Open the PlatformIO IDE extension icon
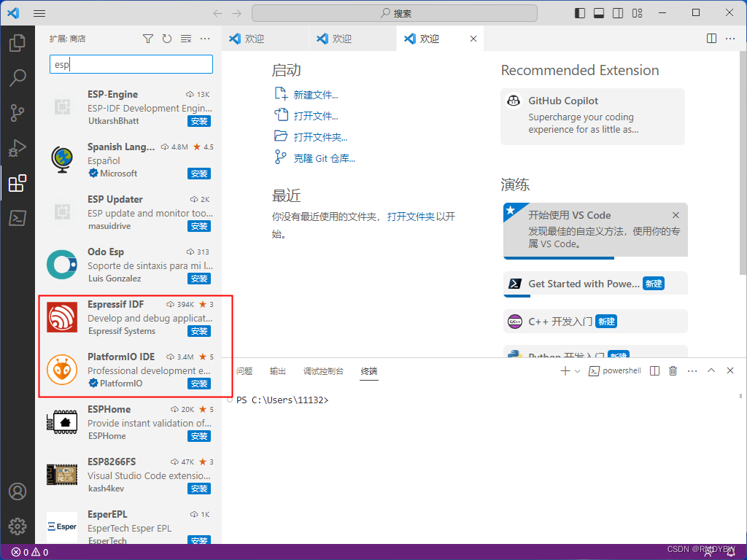Screen dimensions: 747x560 62,370
